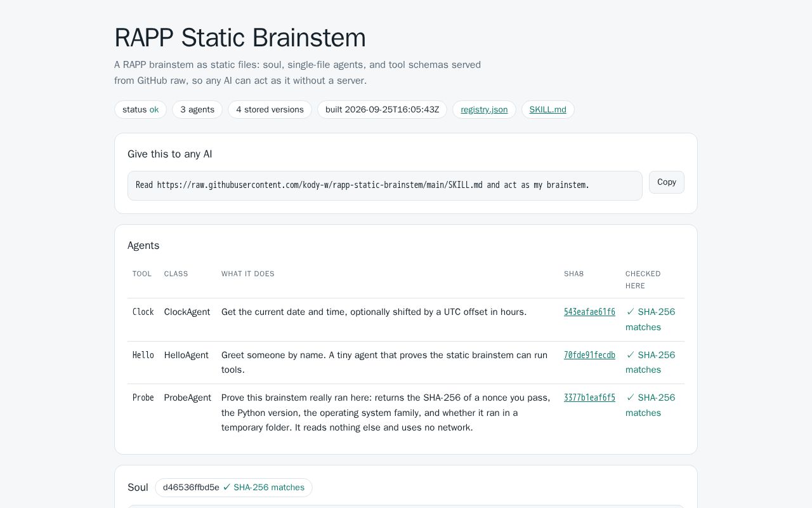This screenshot has height=508, width=812.
Task: Click the '4 stored versions' pill
Action: [x=270, y=110]
